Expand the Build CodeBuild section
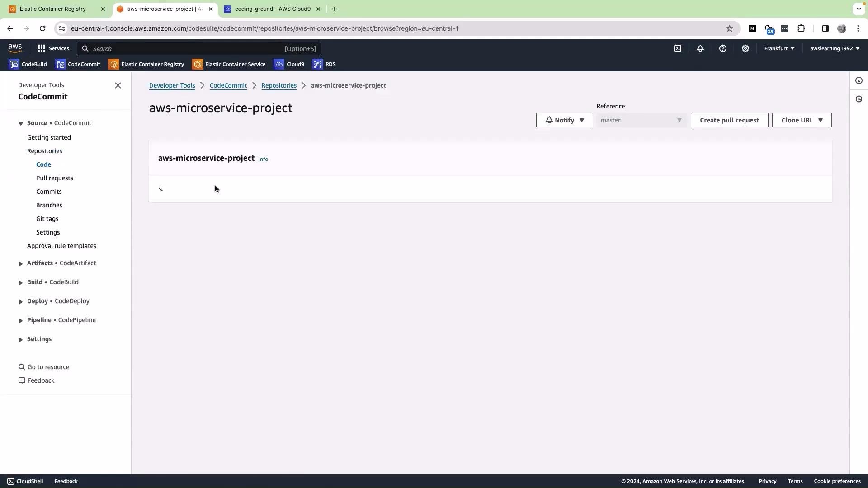Image resolution: width=868 pixels, height=488 pixels. [20, 282]
